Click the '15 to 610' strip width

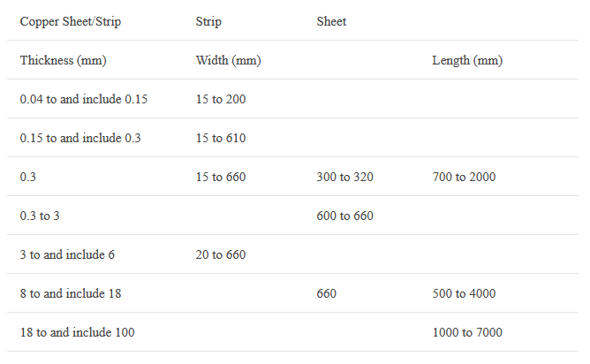[221, 138]
